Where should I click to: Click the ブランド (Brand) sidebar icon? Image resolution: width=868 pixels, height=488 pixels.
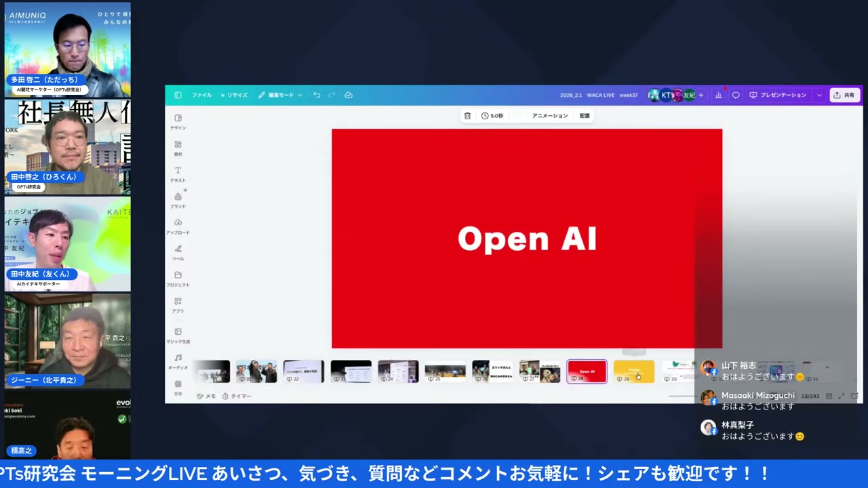178,200
